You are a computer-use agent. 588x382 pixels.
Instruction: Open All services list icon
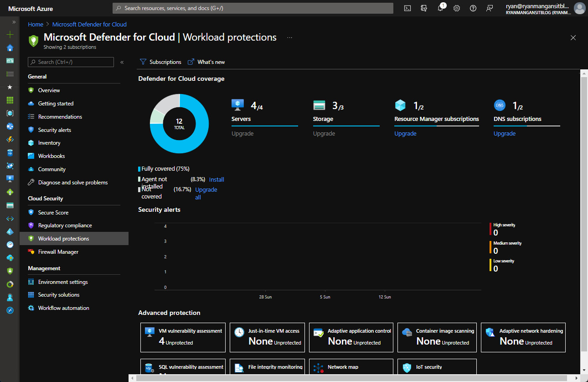10,73
